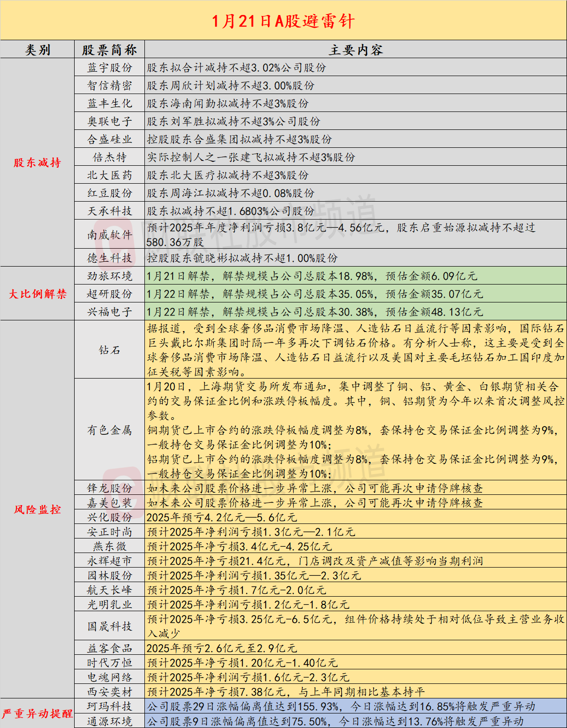The image size is (567, 728).
Task: Select stock name 南威软件
Action: point(110,235)
